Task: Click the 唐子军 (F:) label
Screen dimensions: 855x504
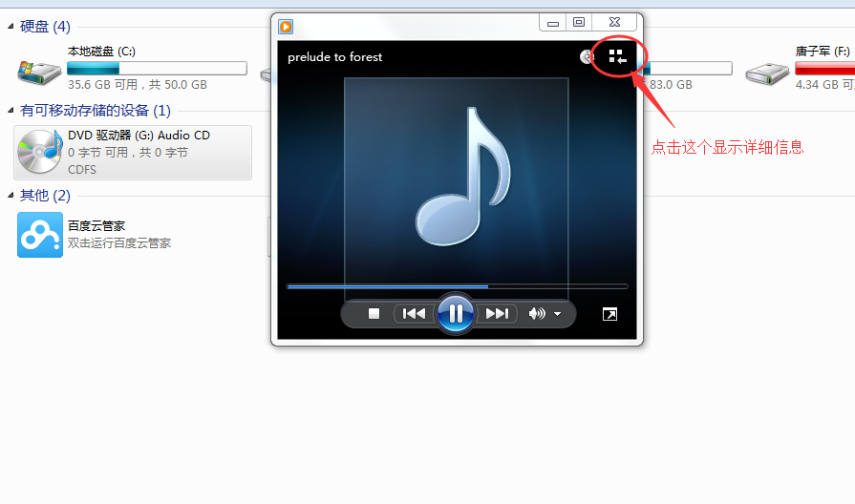Action: point(823,52)
